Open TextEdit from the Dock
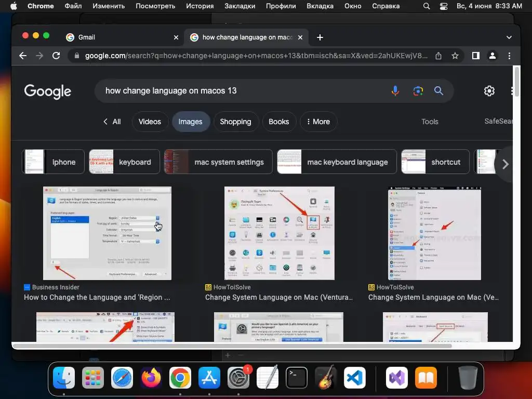Screen dimensions: 532x399 [268, 378]
